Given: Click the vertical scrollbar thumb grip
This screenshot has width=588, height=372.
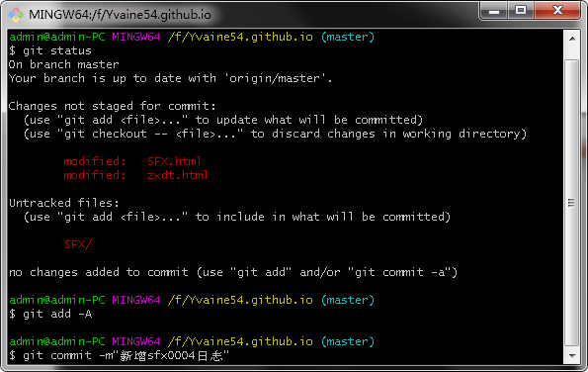Looking at the screenshot, I should click(x=571, y=203).
